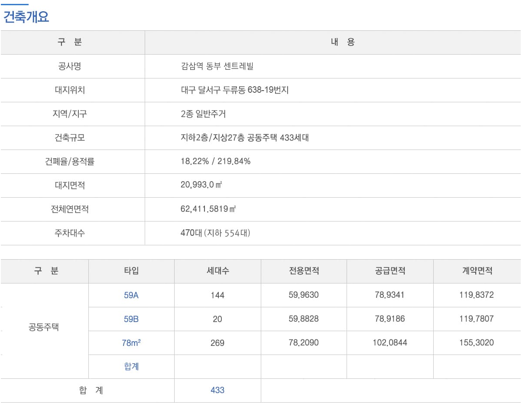532x407 pixels.
Task: Click the 건축개요 section heading
Action: [x=26, y=17]
